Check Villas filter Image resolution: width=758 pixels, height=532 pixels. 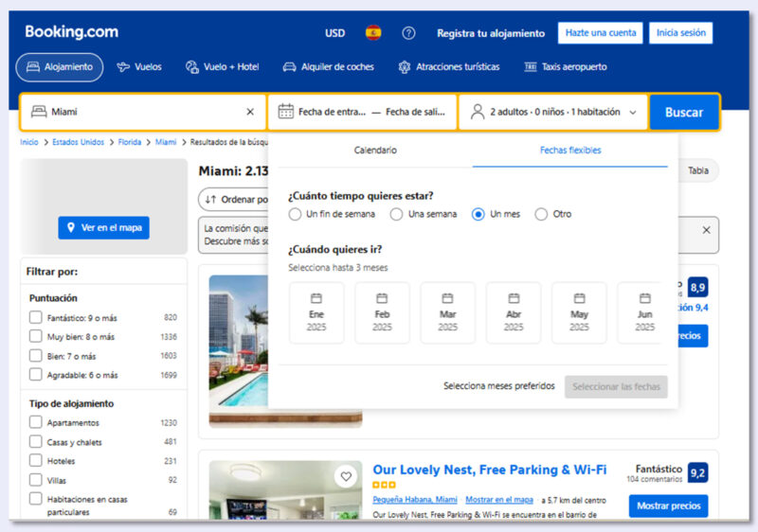[x=35, y=480]
